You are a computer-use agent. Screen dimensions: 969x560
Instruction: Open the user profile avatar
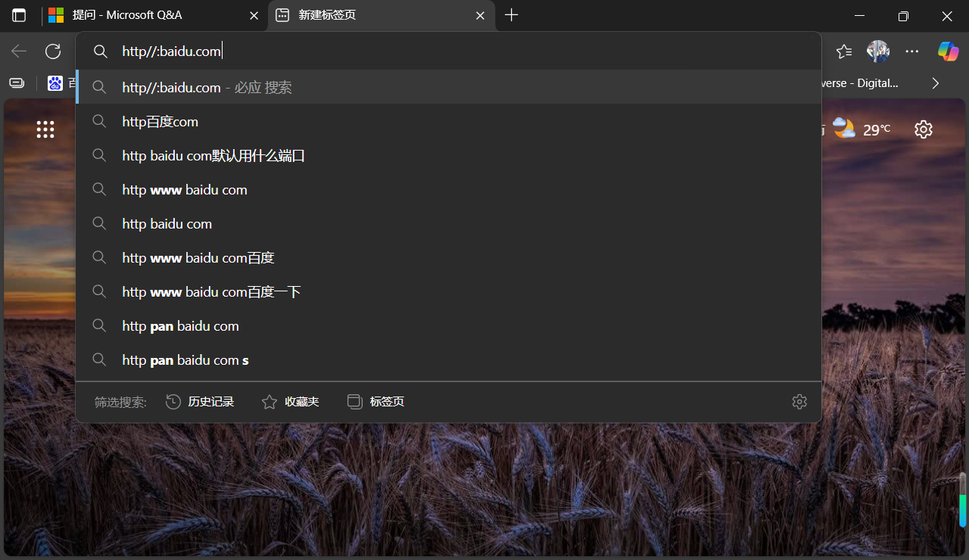[x=878, y=51]
